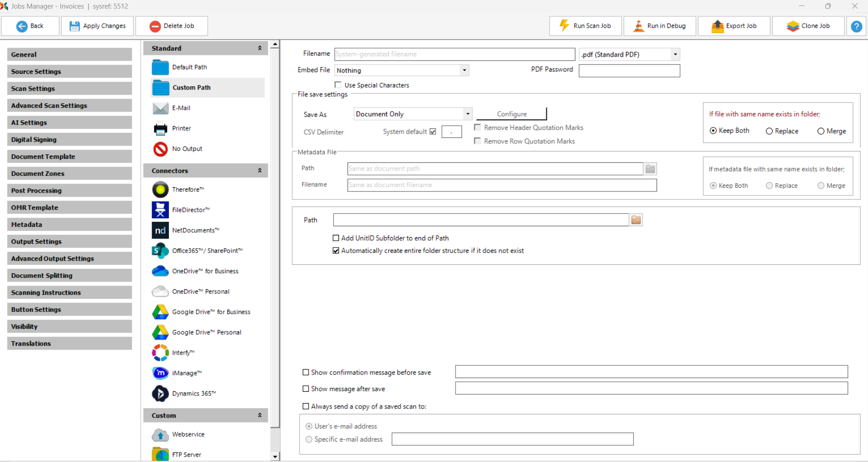Open the Save As dropdown

click(x=467, y=114)
